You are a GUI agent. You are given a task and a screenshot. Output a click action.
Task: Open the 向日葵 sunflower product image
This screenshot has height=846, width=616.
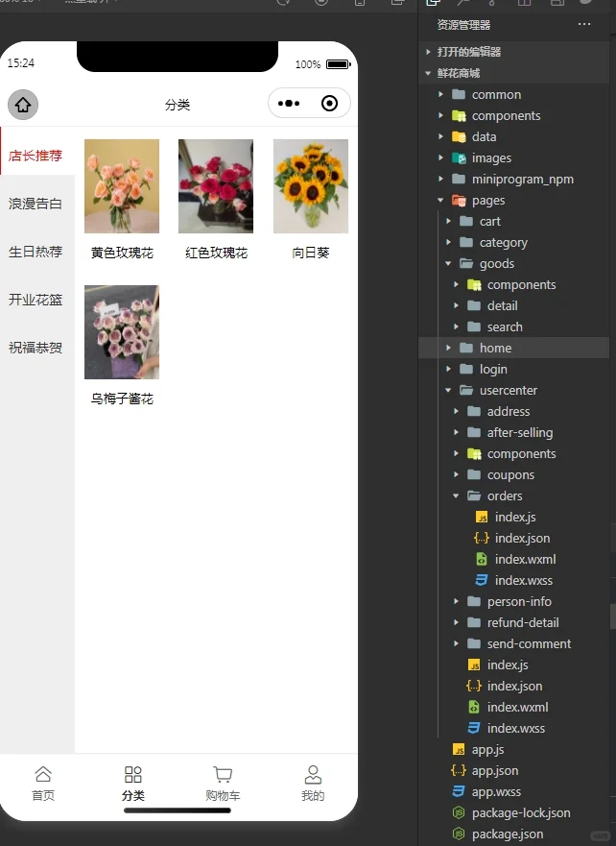click(311, 186)
